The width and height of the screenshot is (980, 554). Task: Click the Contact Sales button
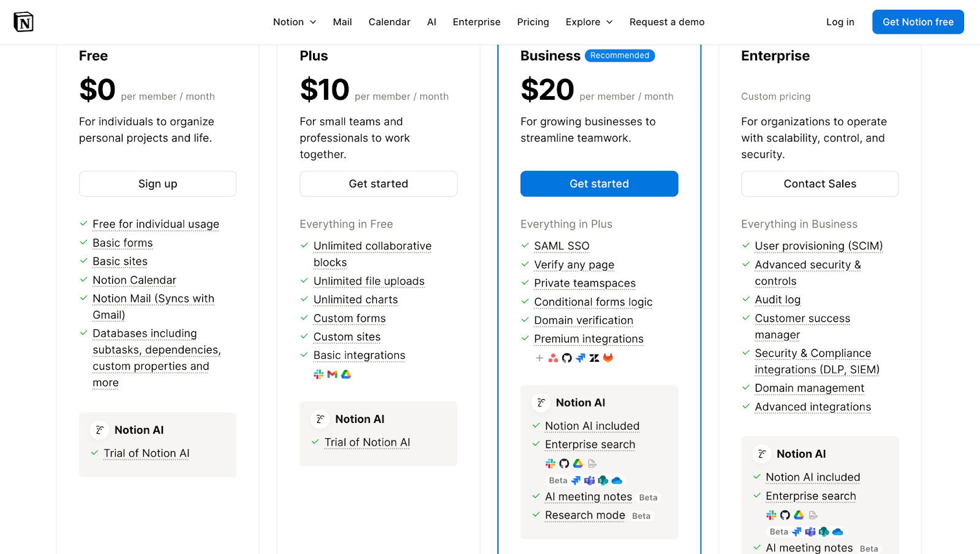point(820,184)
